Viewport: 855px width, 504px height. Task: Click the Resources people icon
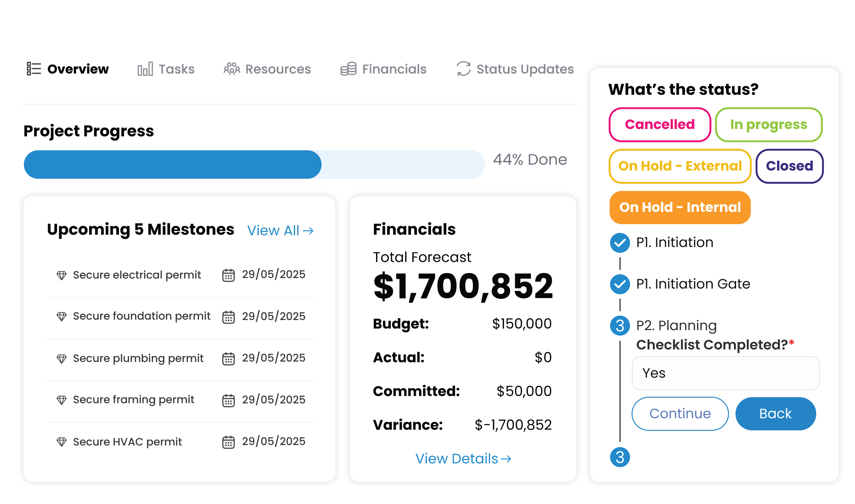tap(232, 68)
